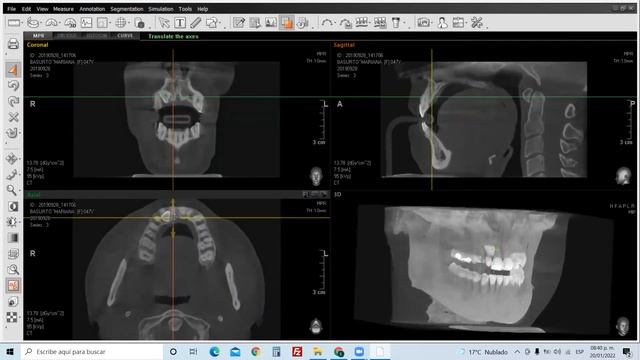
Task: Open the Edit menu
Action: coord(27,9)
